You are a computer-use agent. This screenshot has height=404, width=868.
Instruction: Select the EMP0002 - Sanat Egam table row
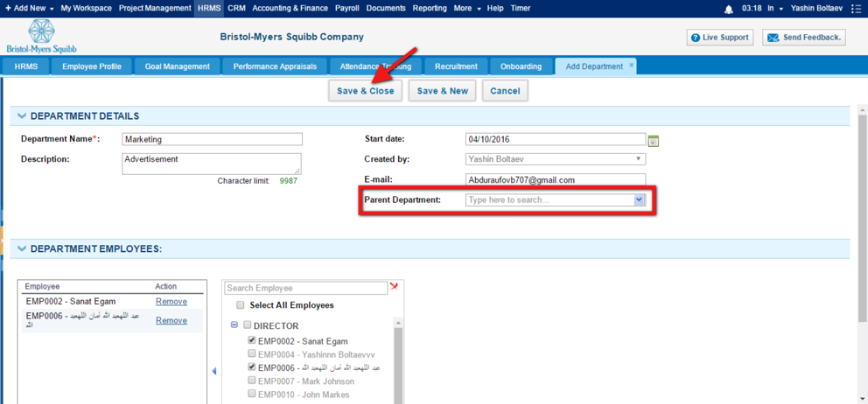tap(112, 302)
